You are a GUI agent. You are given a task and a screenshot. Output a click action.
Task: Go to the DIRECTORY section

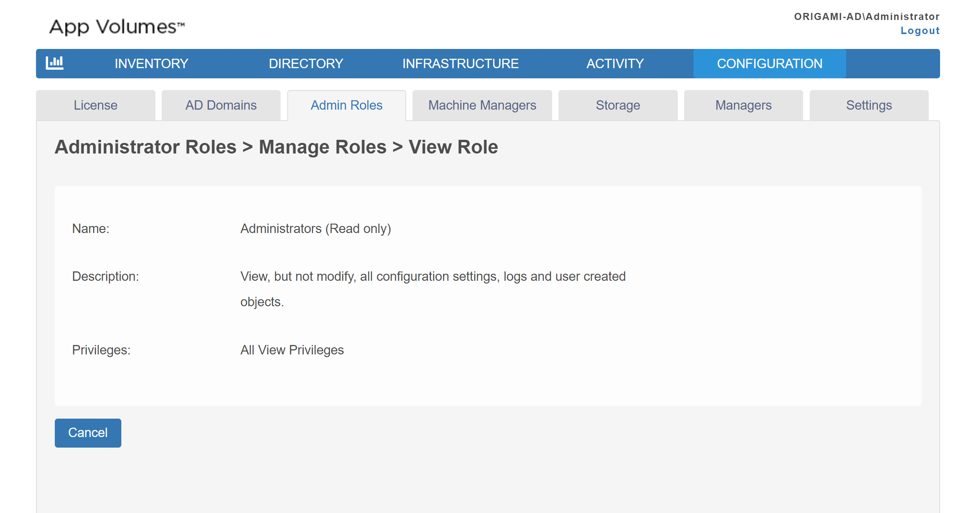tap(306, 64)
